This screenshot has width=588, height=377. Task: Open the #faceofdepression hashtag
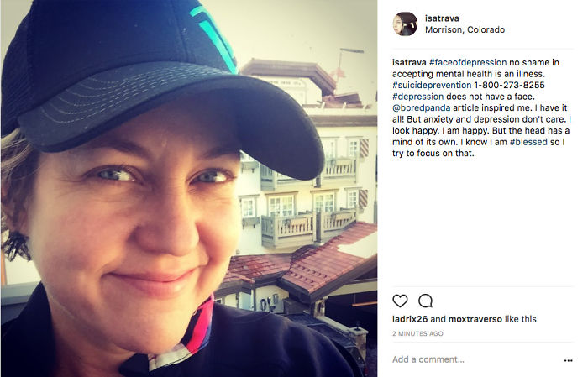468,62
